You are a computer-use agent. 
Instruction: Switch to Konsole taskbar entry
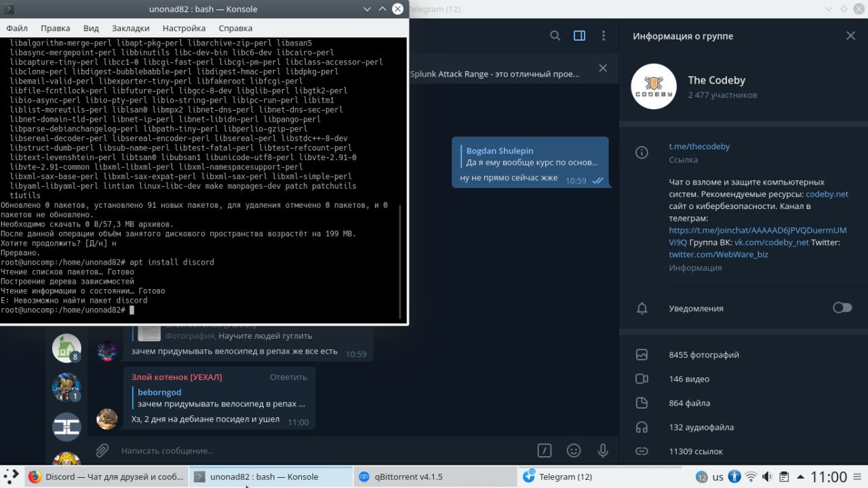tap(271, 476)
